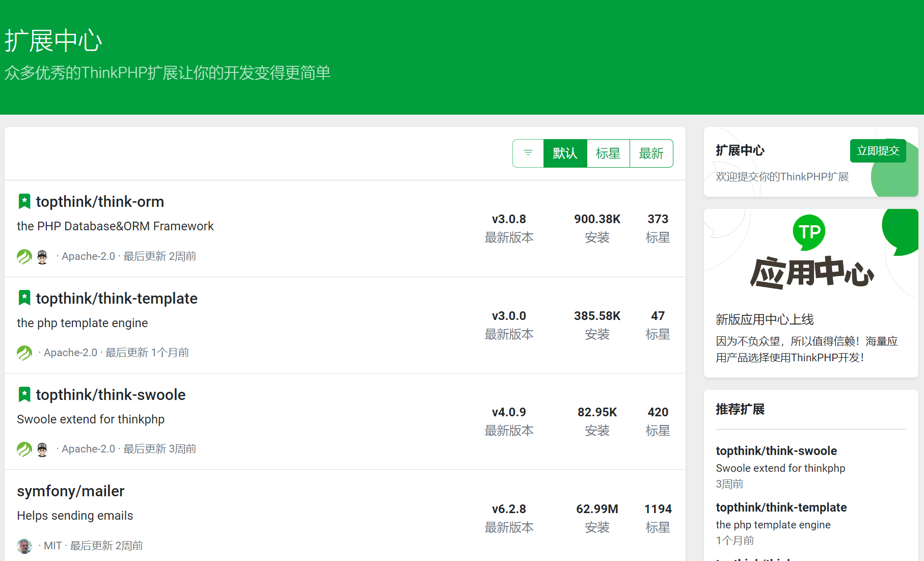Image resolution: width=924 pixels, height=561 pixels.
Task: Click green leaf avatar in think-orm row
Action: point(24,256)
